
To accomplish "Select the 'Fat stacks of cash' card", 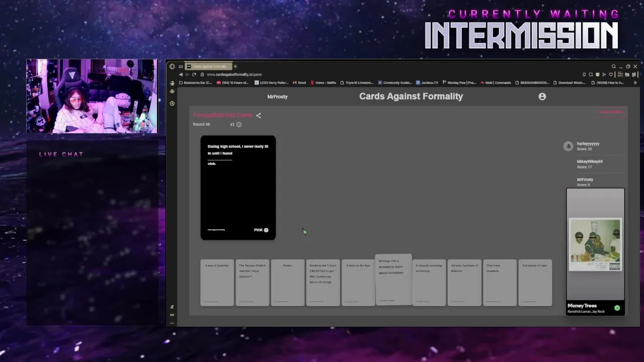I will pos(535,283).
